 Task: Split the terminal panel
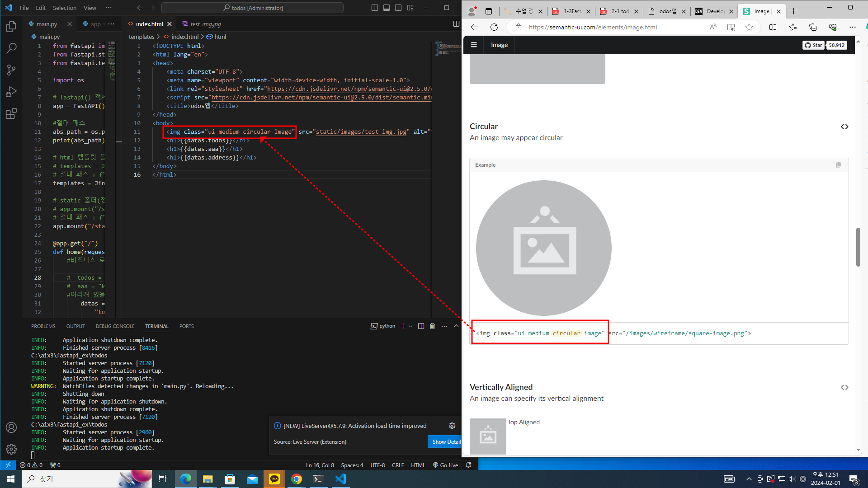click(x=421, y=326)
